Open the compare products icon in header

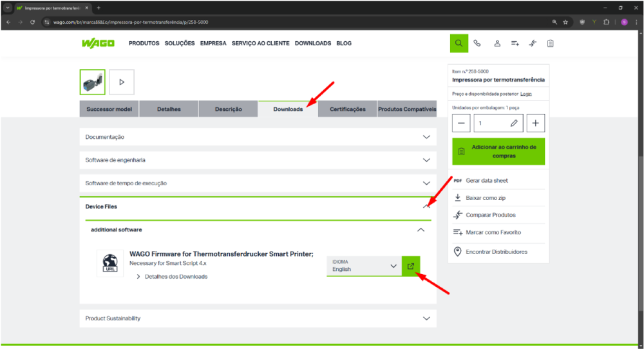(533, 43)
